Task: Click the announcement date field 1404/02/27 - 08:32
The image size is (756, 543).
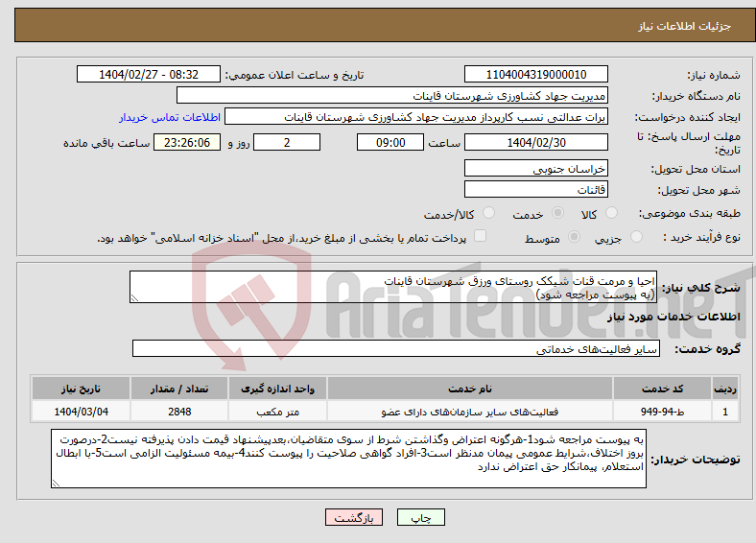Action: (149, 74)
